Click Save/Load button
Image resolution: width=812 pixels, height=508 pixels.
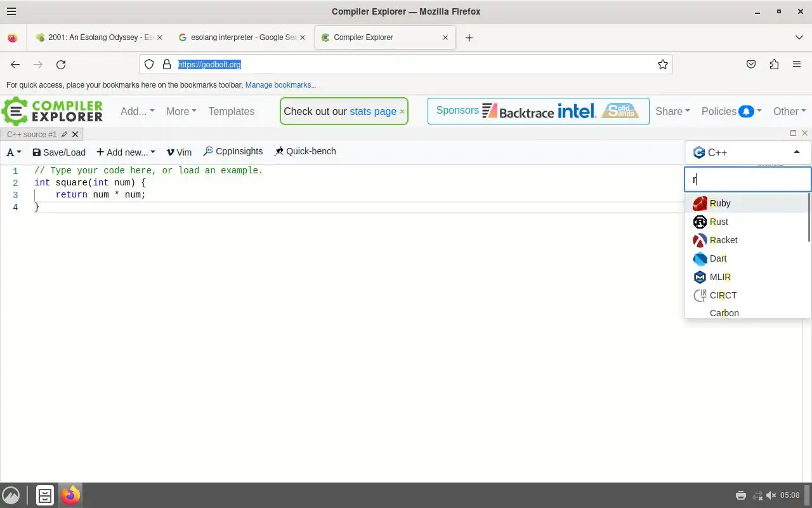click(x=59, y=152)
